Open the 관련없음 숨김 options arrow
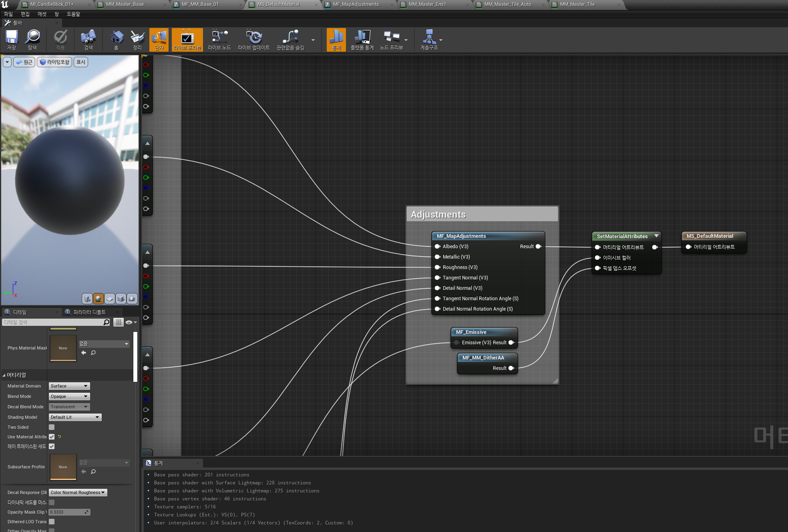 pyautogui.click(x=313, y=40)
